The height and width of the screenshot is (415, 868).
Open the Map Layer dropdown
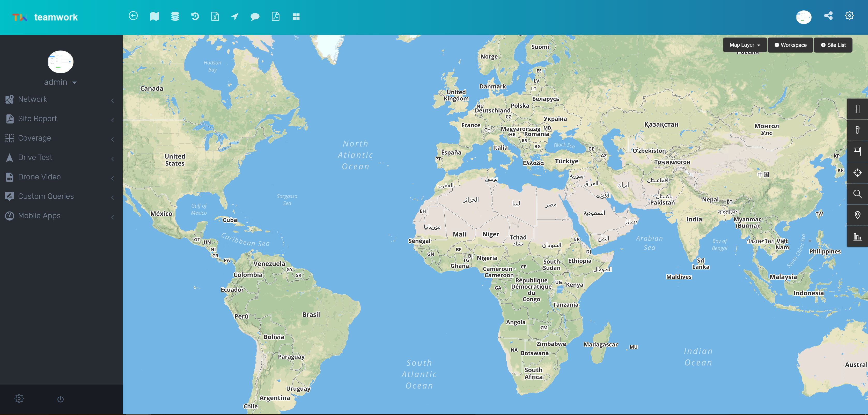745,45
